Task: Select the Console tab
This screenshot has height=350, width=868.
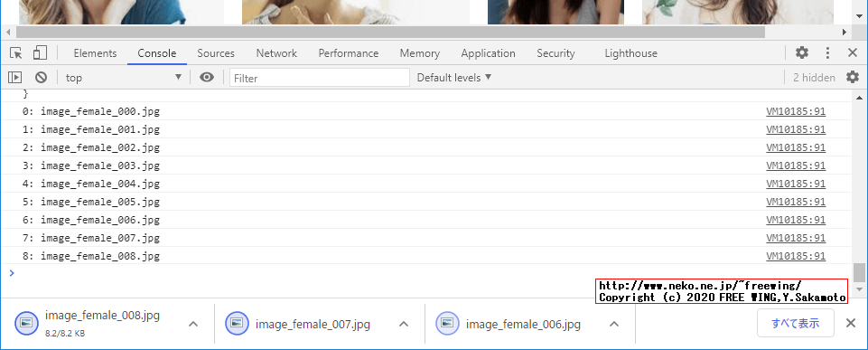Action: (x=157, y=53)
